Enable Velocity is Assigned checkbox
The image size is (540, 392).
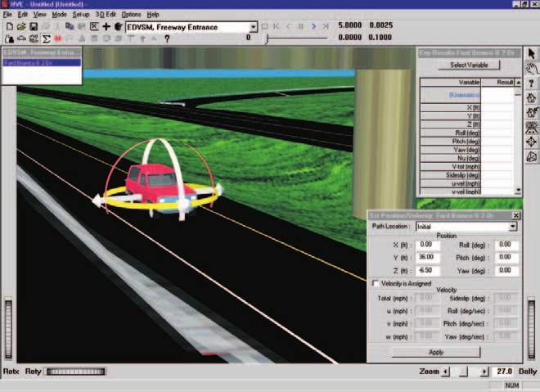376,283
